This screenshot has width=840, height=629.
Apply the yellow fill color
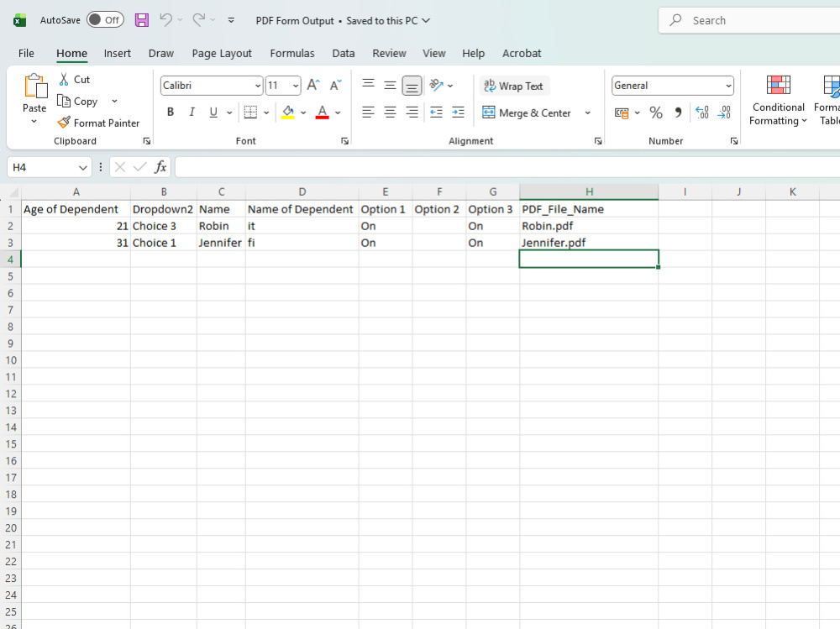click(288, 112)
